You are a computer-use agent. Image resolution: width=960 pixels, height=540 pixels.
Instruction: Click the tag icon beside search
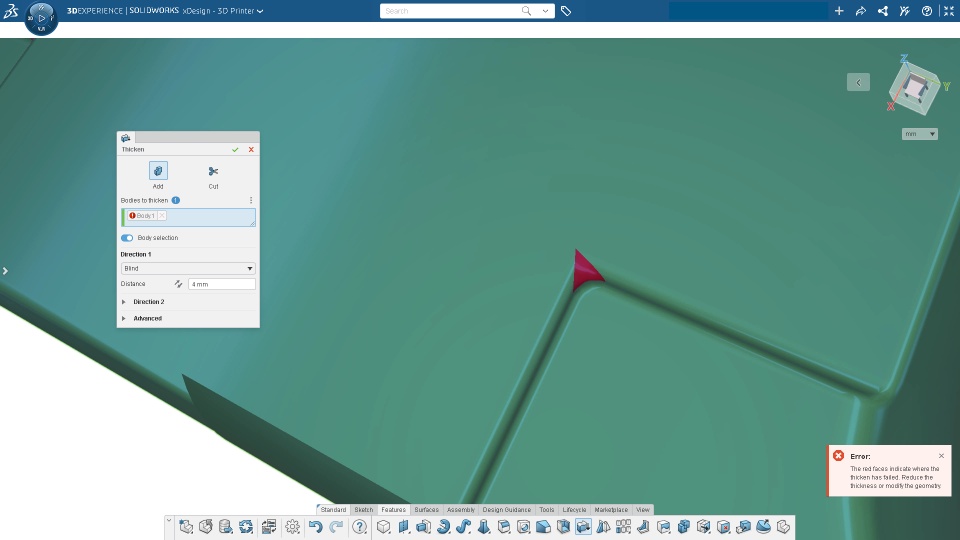[x=566, y=11]
